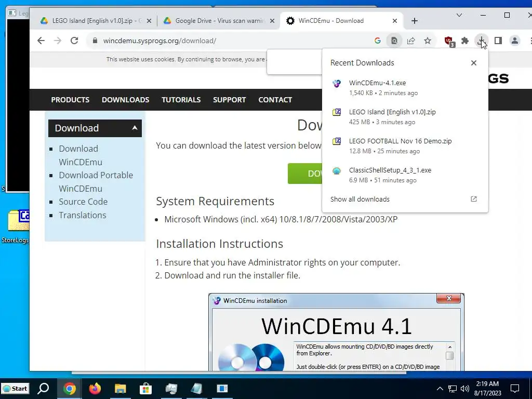Open the DOWNLOADS menu

pyautogui.click(x=126, y=100)
